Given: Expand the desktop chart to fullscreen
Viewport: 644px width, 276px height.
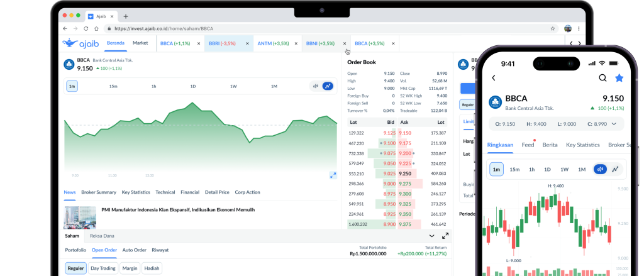Looking at the screenshot, I should (333, 175).
